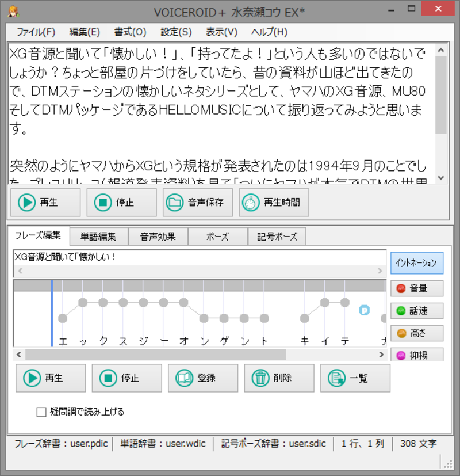Click the 削除 trash icon button
This screenshot has width=460, height=476.
(279, 378)
